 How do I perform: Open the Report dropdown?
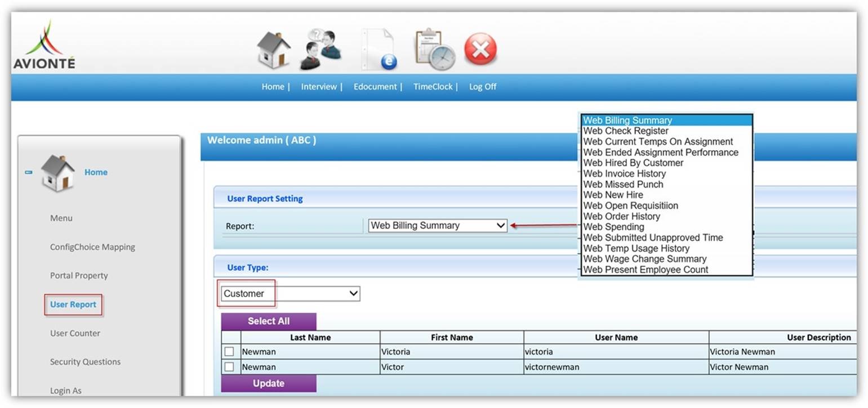coord(438,225)
